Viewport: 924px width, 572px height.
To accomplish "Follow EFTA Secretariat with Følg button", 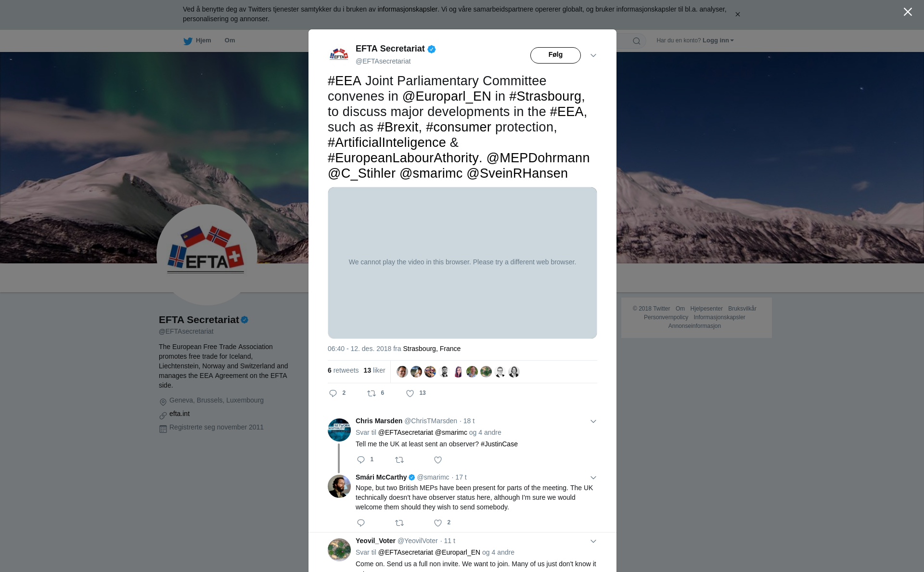I will [x=555, y=55].
